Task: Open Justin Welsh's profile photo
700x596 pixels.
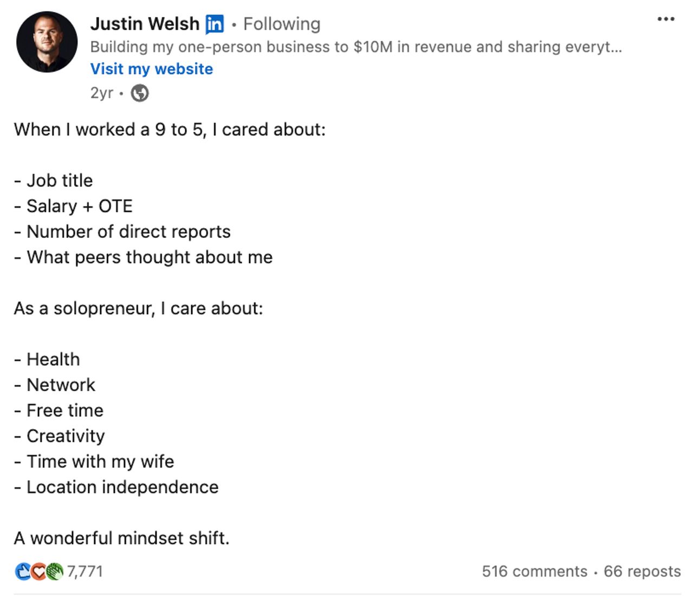Action: (x=47, y=42)
